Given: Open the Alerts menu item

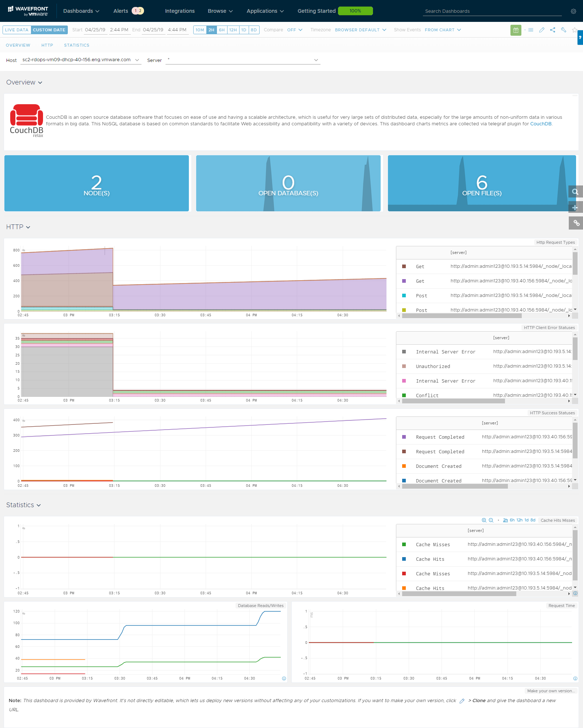Looking at the screenshot, I should (x=121, y=11).
